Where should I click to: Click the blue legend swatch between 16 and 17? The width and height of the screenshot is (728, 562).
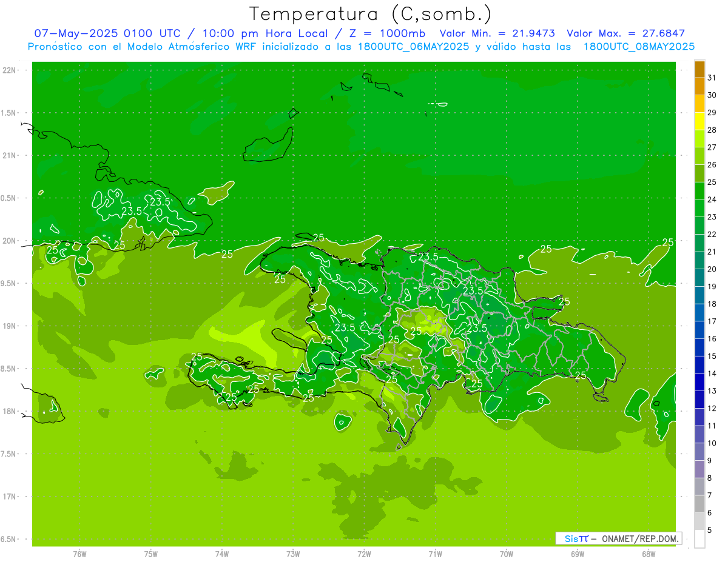[699, 330]
